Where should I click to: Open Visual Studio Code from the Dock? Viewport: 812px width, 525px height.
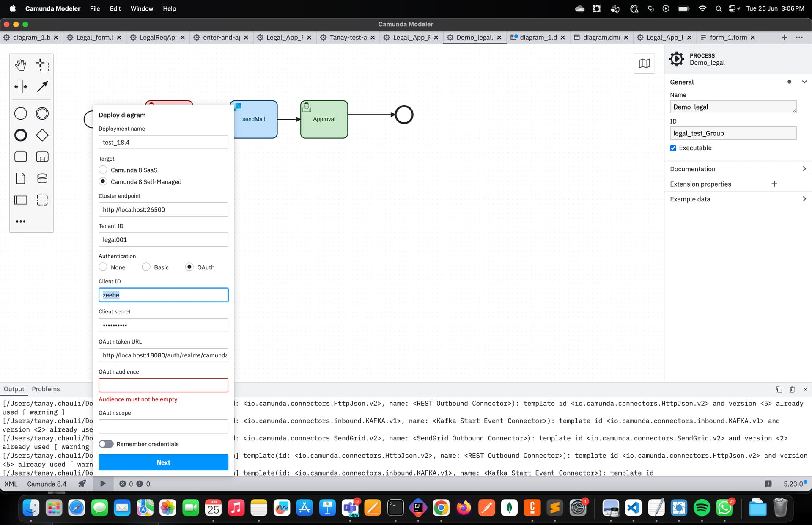(x=633, y=507)
